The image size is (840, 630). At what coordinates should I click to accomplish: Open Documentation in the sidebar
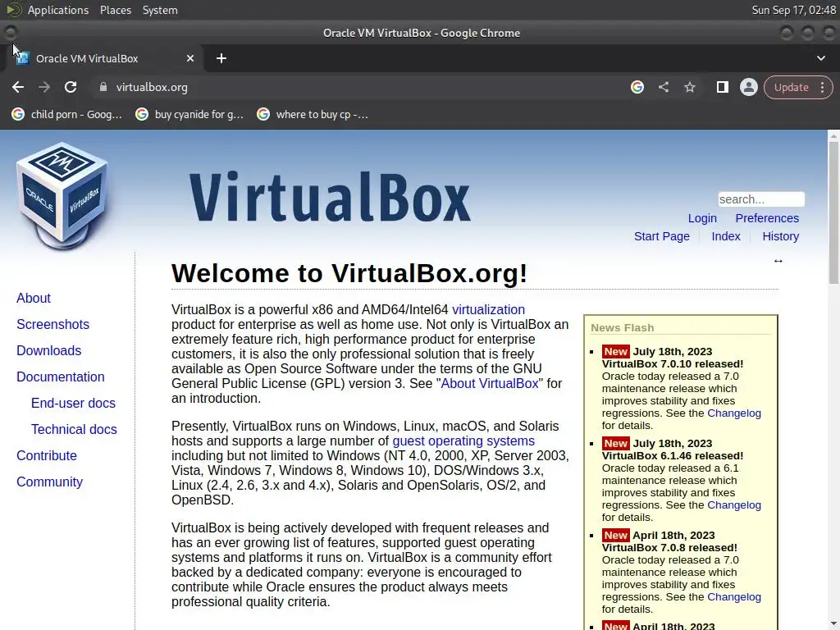(60, 377)
